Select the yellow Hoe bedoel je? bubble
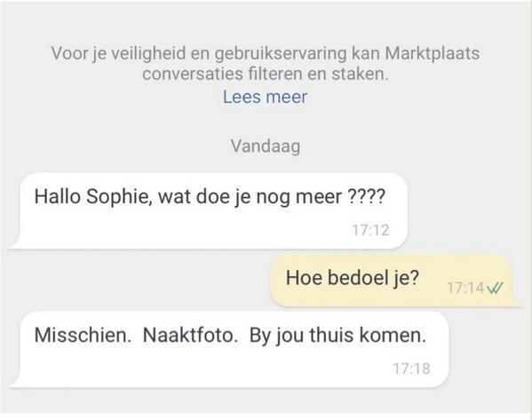The image size is (532, 420). (x=393, y=281)
